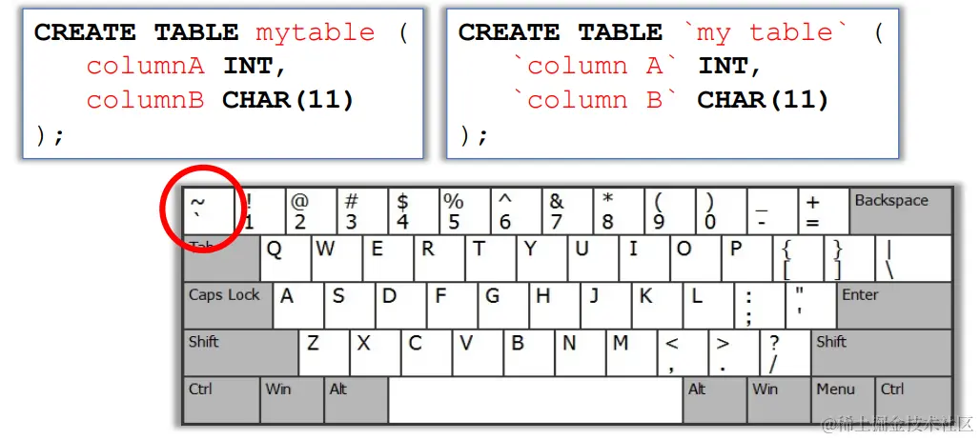Click the 5 and percent key
This screenshot has height=440, width=980.
pyautogui.click(x=465, y=210)
